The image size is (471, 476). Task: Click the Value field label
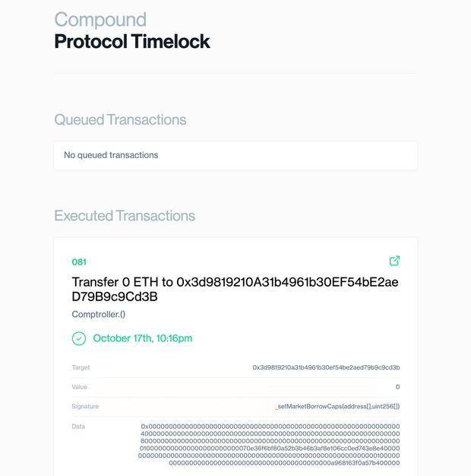tap(80, 387)
